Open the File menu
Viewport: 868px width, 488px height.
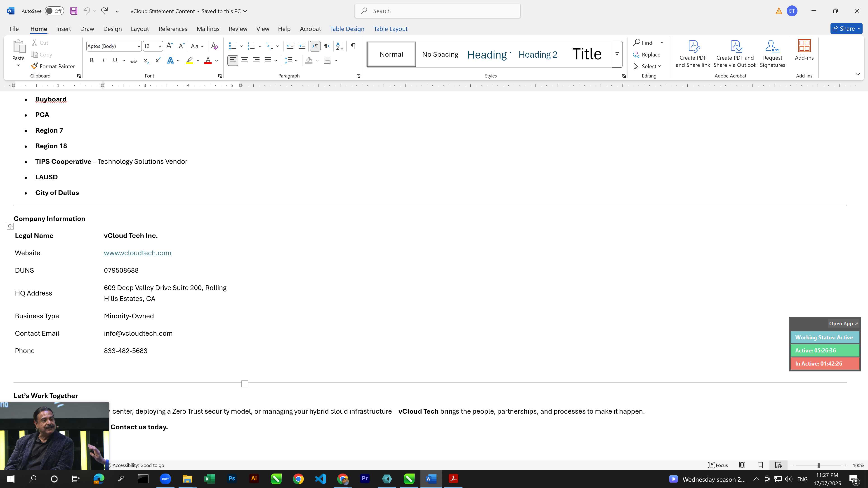(x=14, y=29)
